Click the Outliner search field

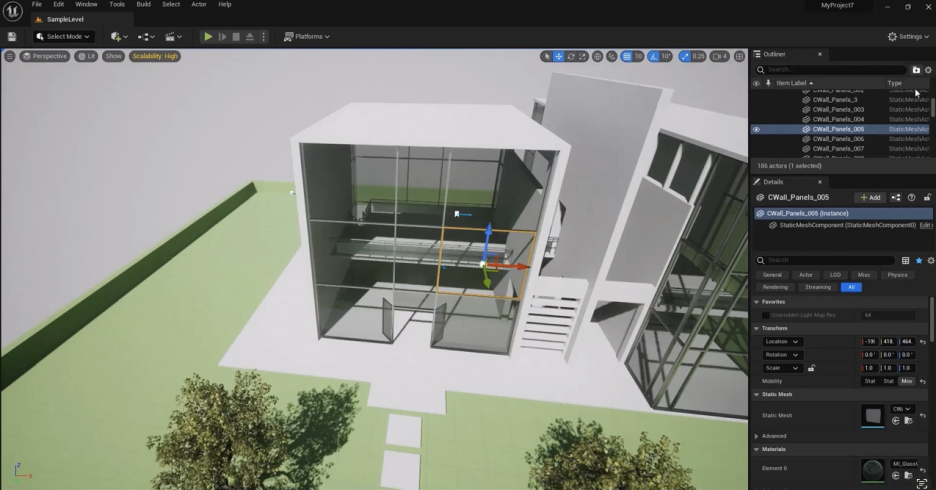[x=831, y=70]
